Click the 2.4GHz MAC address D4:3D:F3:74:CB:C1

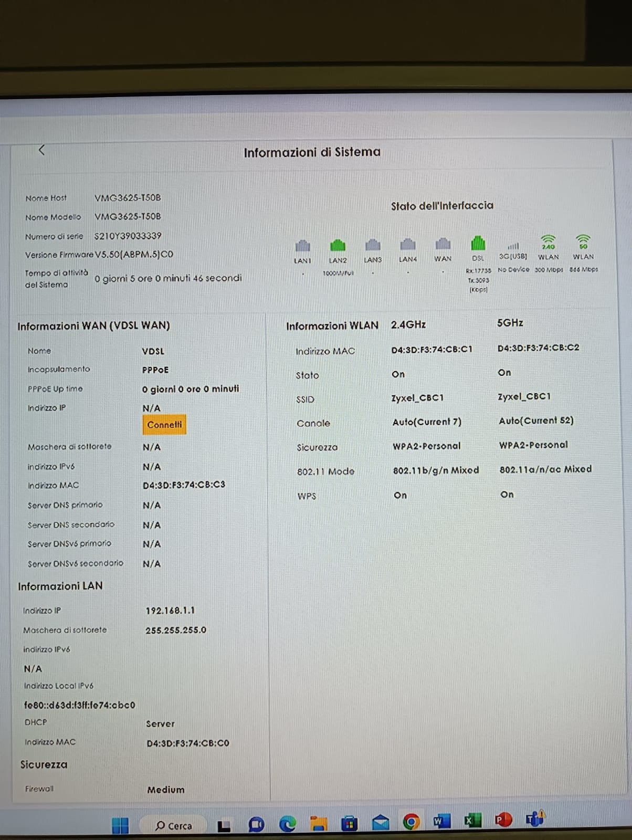431,349
